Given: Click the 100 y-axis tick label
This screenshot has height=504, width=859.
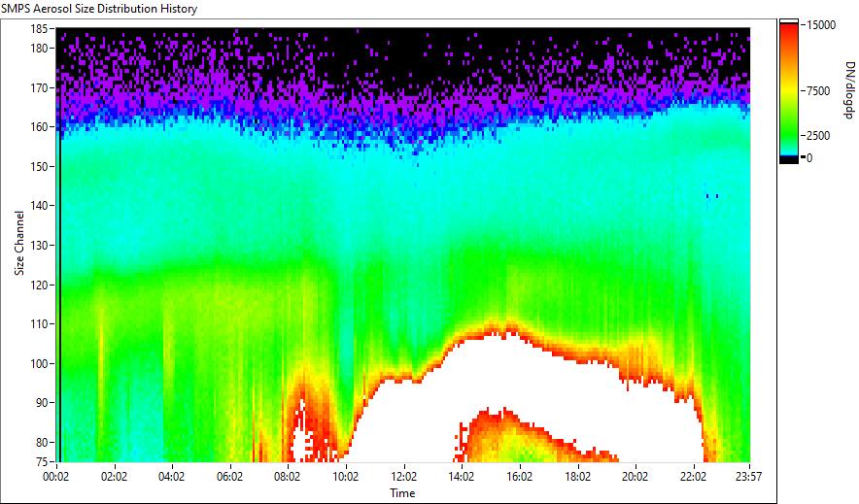Looking at the screenshot, I should [x=39, y=364].
